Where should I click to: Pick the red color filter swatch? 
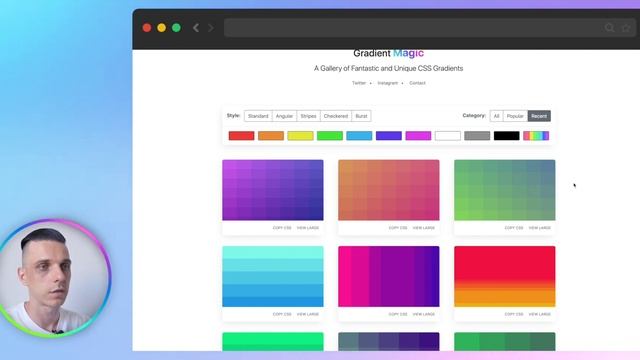[241, 136]
